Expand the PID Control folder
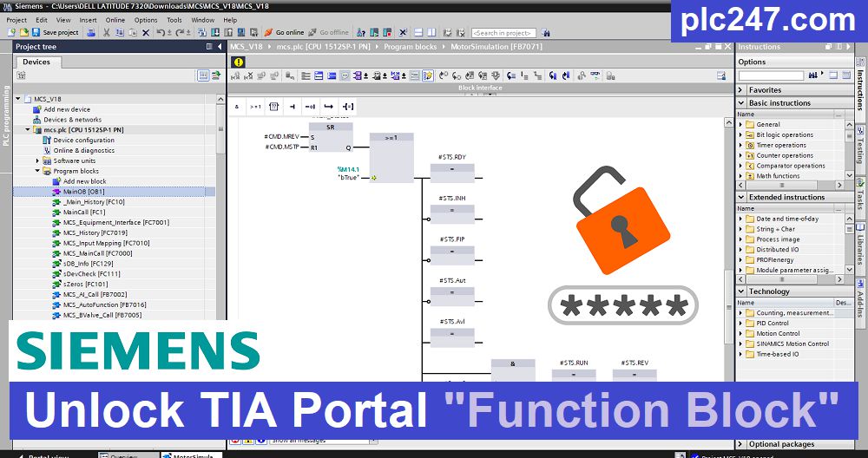 coord(741,323)
